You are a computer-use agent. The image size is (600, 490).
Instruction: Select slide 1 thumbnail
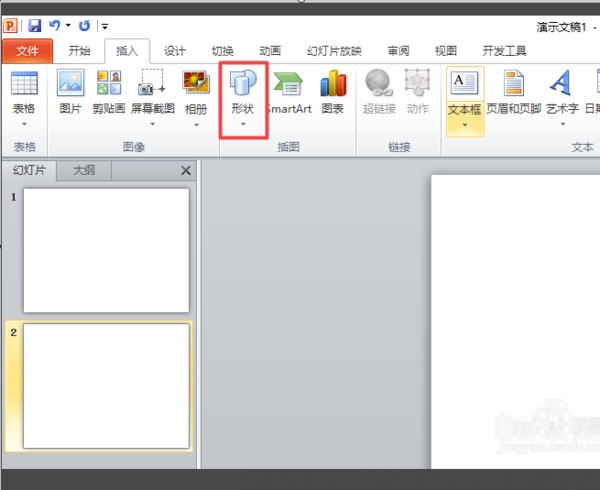(x=106, y=250)
